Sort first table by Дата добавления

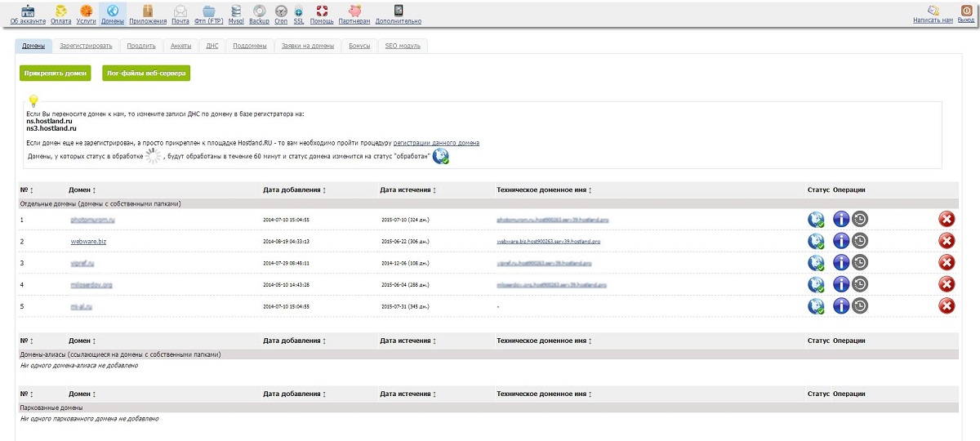[295, 190]
